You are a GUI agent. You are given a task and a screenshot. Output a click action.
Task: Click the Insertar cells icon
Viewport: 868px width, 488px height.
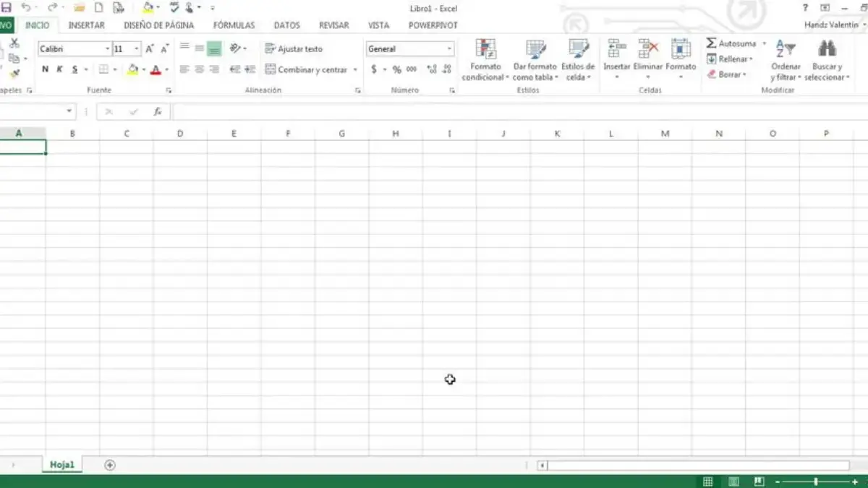click(617, 49)
